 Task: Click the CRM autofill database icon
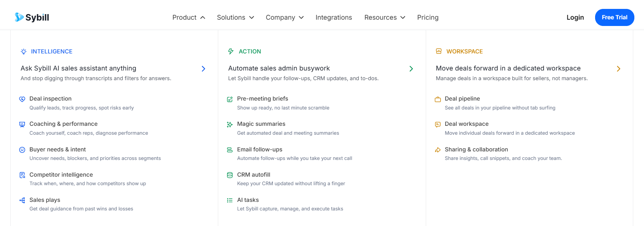(x=230, y=175)
